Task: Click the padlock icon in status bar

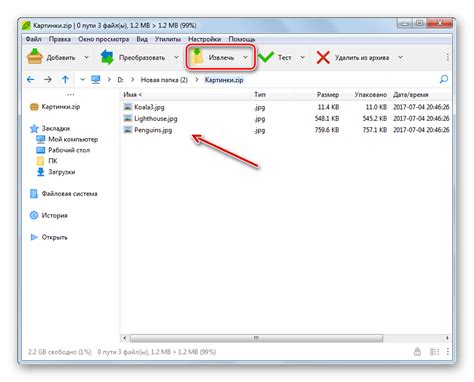Action: [417, 352]
